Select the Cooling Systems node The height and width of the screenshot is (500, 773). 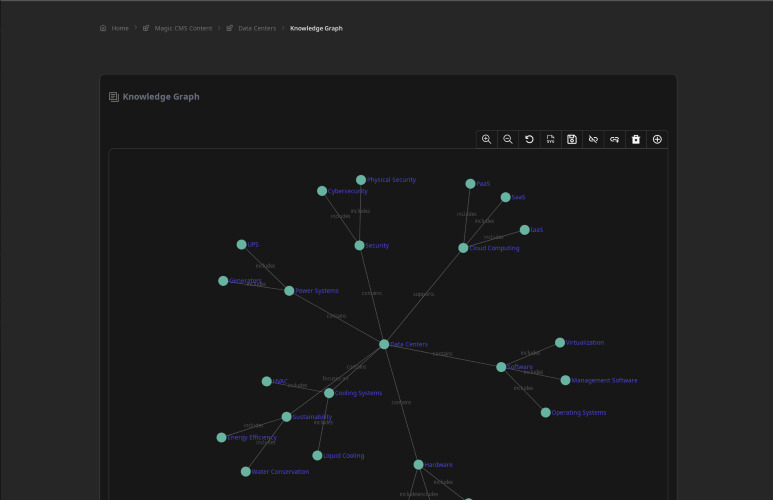(x=329, y=393)
